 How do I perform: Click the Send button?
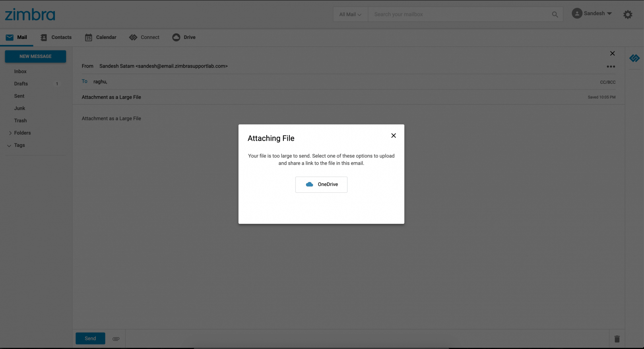90,339
